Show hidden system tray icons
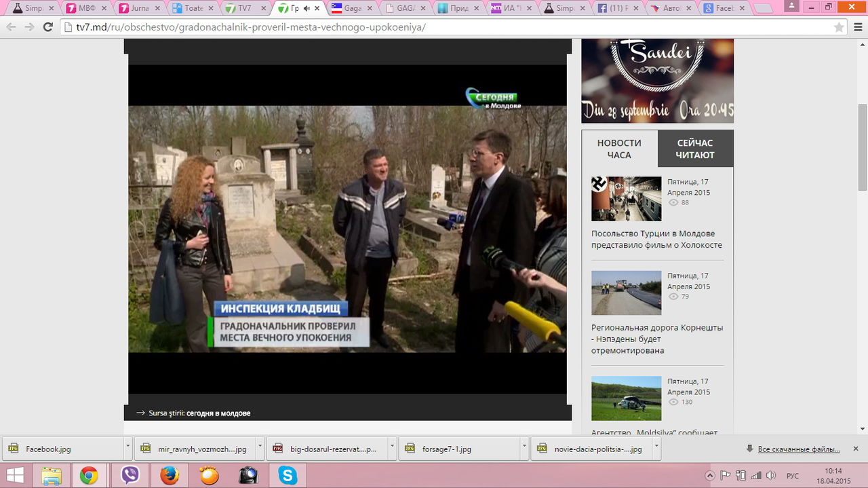Screen dimensions: 868x488 [x=710, y=475]
